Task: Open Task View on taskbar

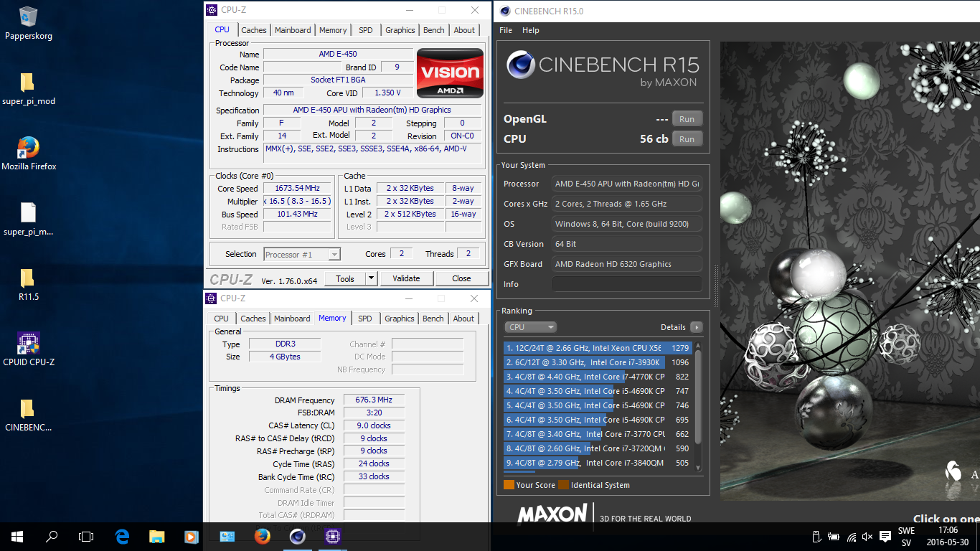Action: click(86, 536)
